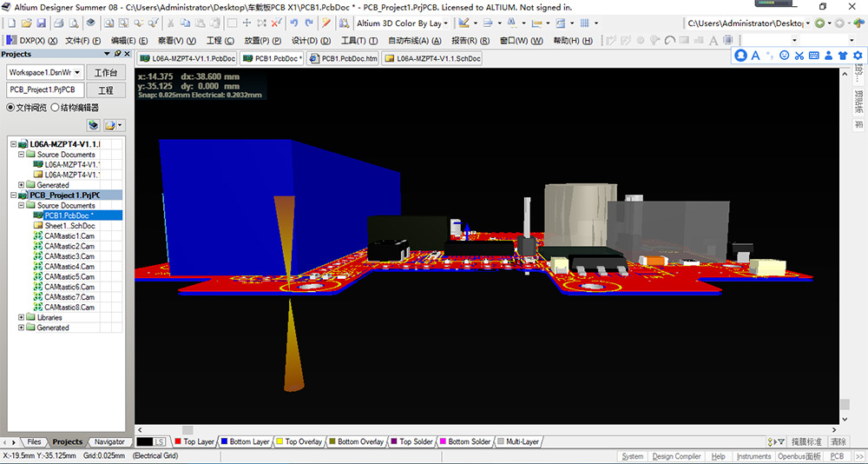
Task: Browse libraries with the binoculars icon
Action: coord(345,23)
